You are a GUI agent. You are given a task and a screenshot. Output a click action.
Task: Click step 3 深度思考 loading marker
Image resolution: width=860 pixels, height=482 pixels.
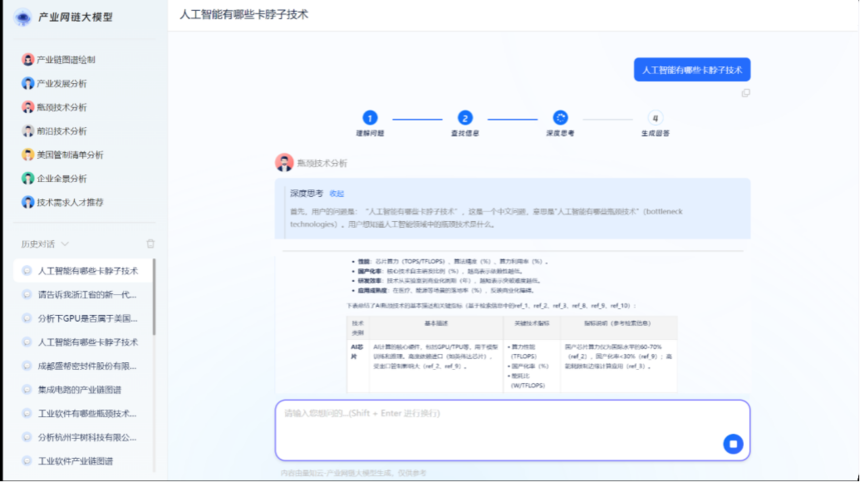(x=560, y=118)
